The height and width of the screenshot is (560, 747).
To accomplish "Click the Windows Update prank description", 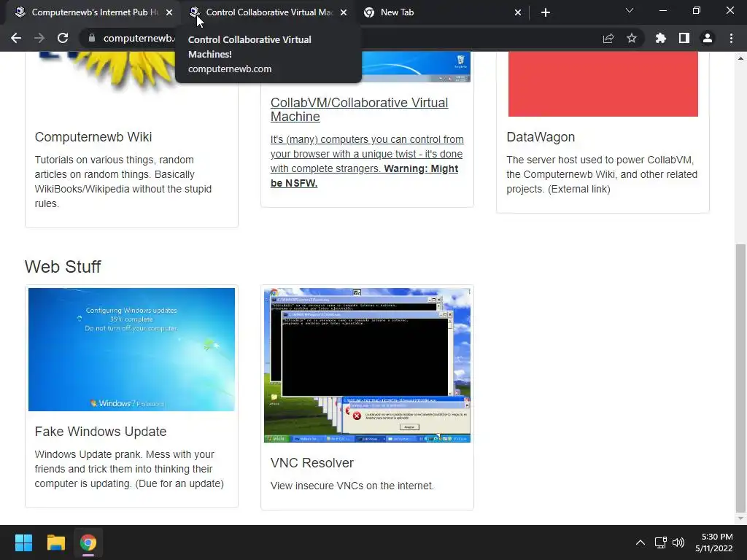I will click(129, 469).
